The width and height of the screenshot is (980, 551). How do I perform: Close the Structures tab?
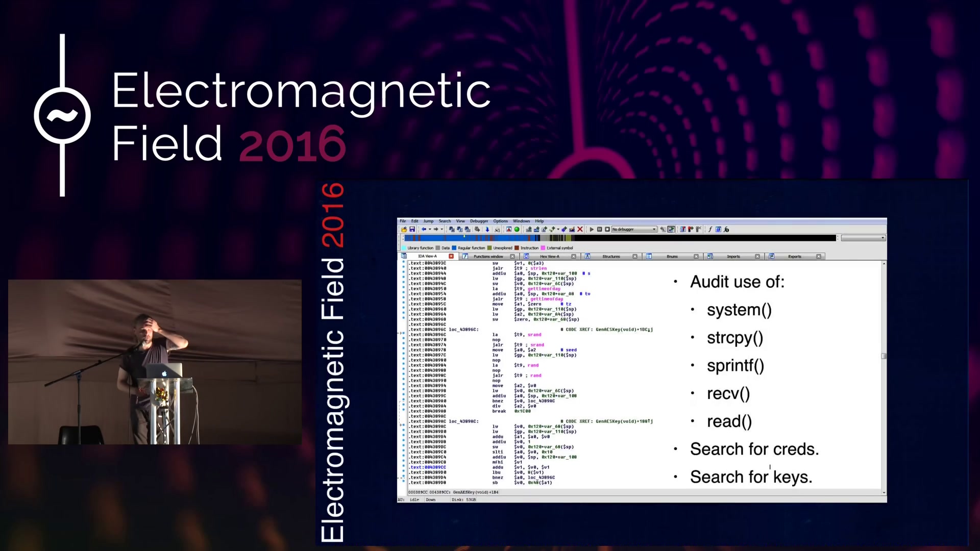coord(635,257)
